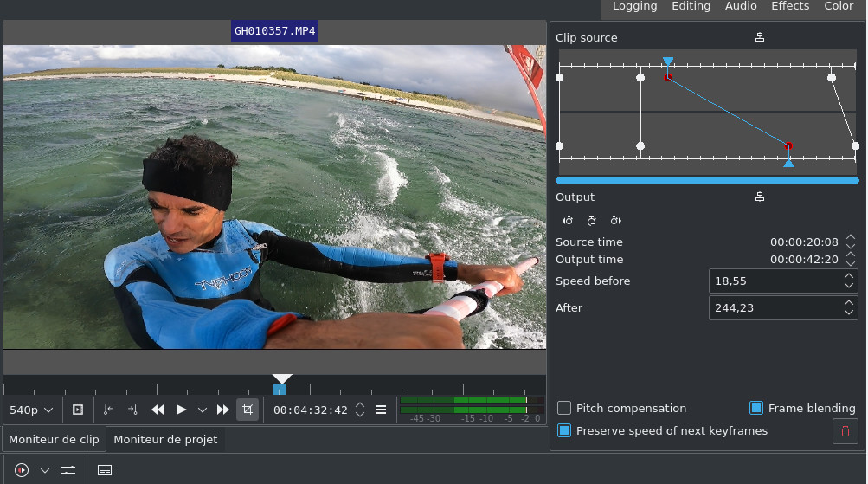Switch to Color workspace
868x484 pixels.
click(x=839, y=6)
